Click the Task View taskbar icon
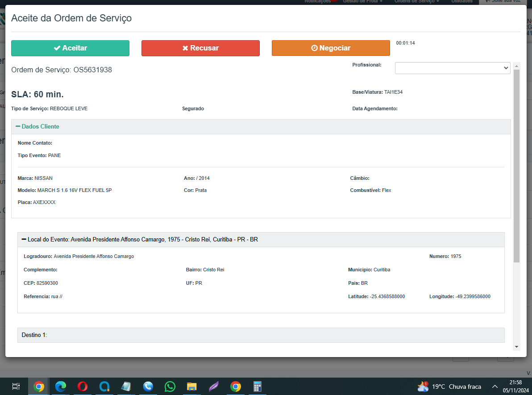Image resolution: width=532 pixels, height=395 pixels. (x=16, y=387)
